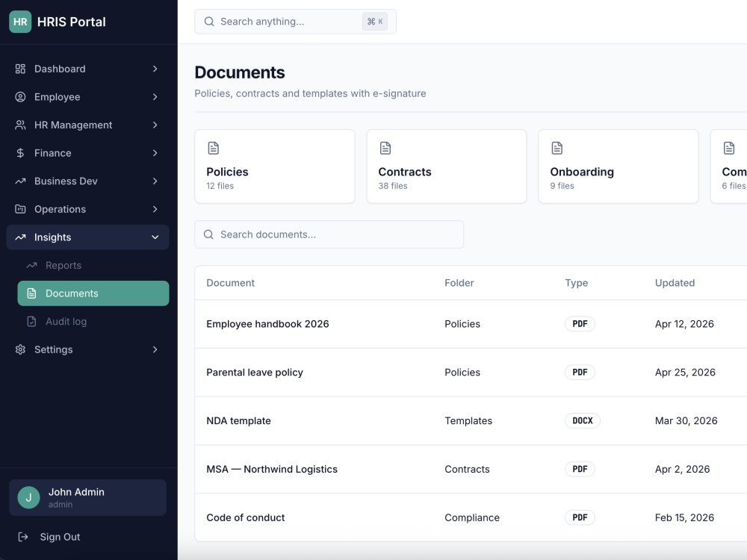The image size is (747, 560).
Task: Open Code of conduct document
Action: 245,517
